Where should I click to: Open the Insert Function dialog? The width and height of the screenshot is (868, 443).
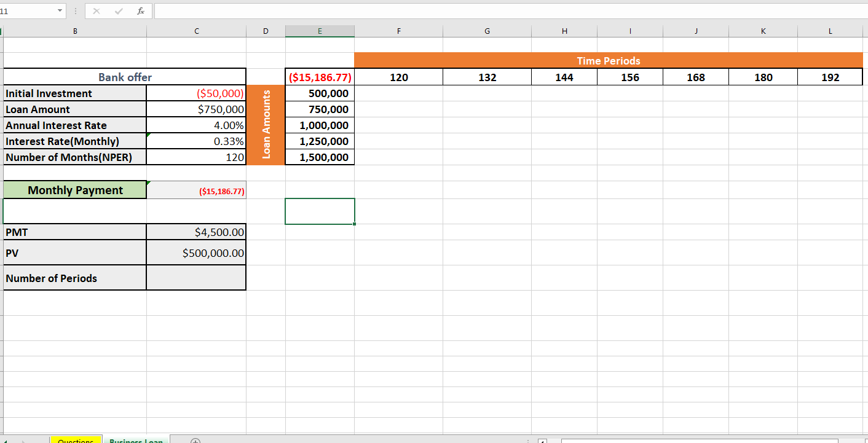click(140, 10)
